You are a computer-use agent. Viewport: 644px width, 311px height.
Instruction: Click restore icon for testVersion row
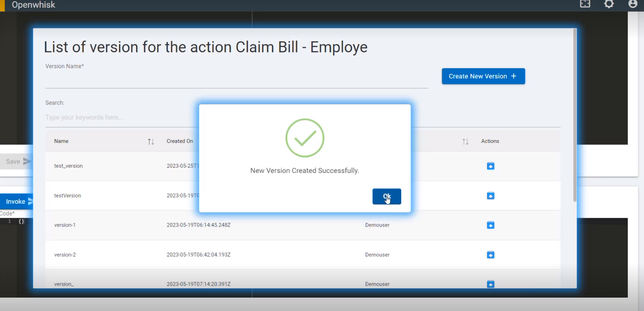pyautogui.click(x=491, y=196)
